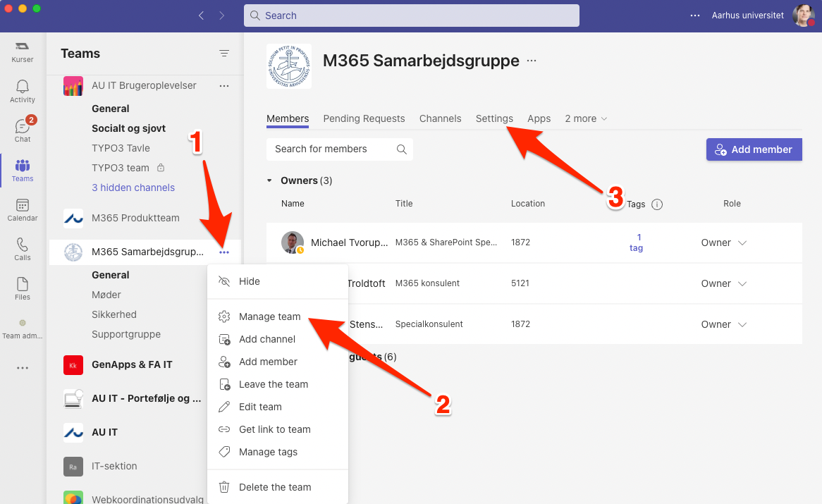Click the top Search bar
The width and height of the screenshot is (822, 504).
coord(412,16)
